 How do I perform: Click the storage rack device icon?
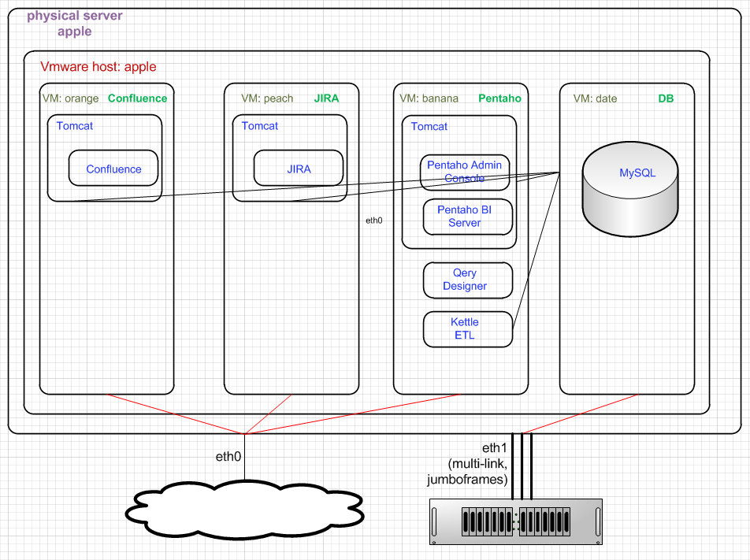tap(515, 521)
